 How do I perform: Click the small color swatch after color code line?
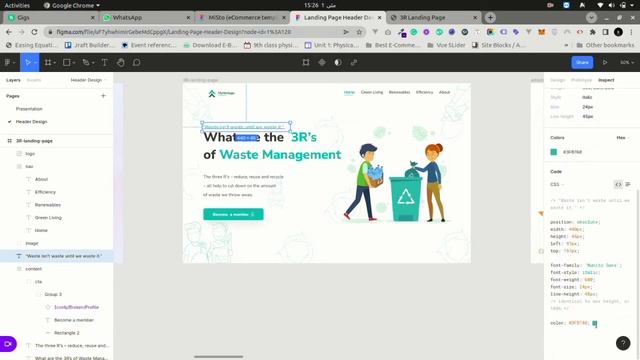pyautogui.click(x=595, y=323)
